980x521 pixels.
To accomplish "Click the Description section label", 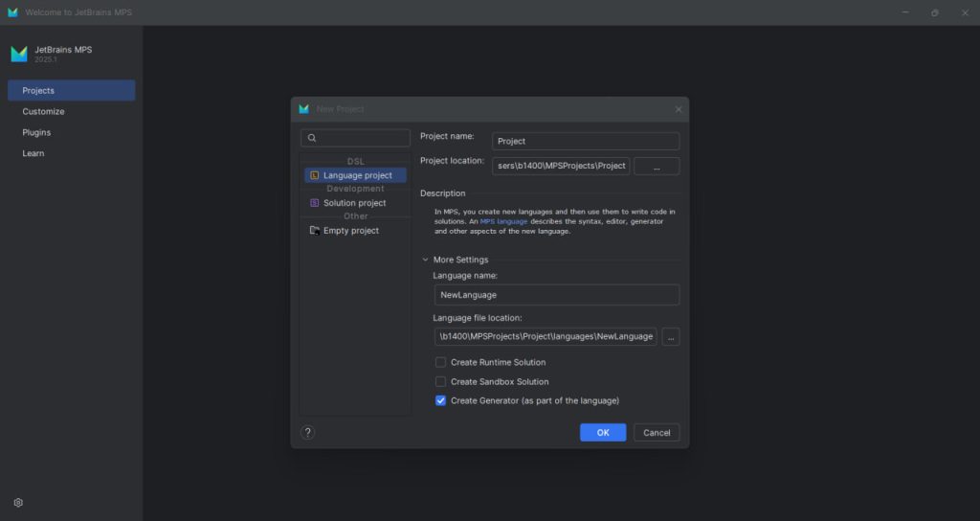I will point(442,193).
